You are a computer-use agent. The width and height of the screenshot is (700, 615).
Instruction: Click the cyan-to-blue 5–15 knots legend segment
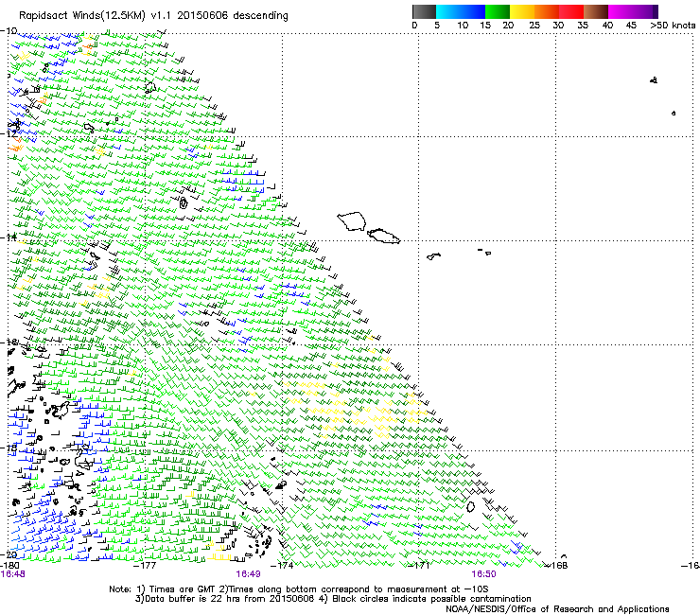461,11
